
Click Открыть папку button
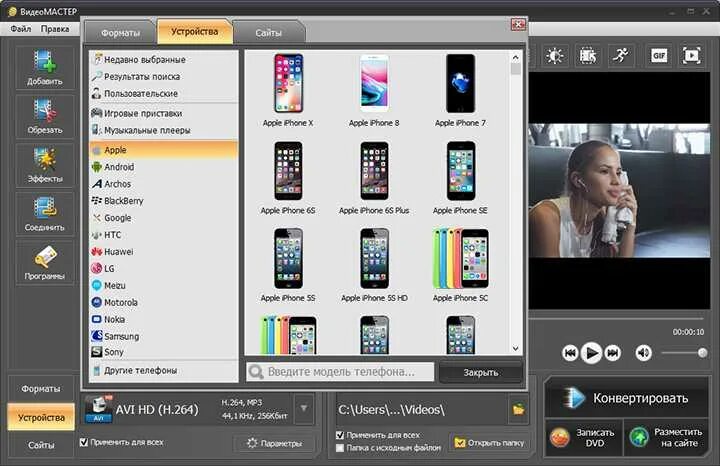click(x=489, y=443)
